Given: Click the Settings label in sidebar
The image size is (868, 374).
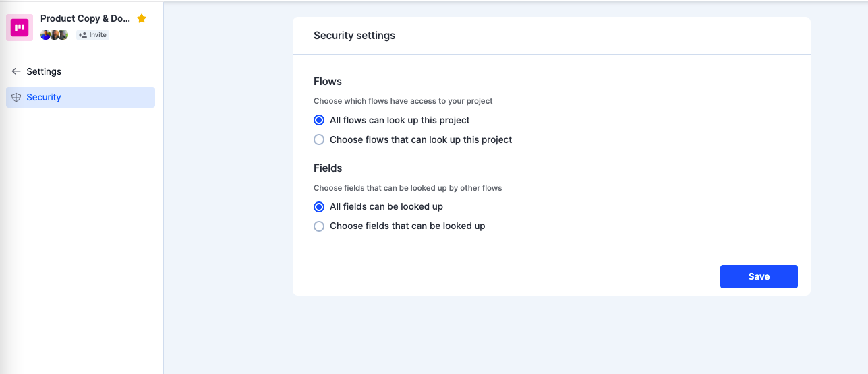Looking at the screenshot, I should click(44, 71).
